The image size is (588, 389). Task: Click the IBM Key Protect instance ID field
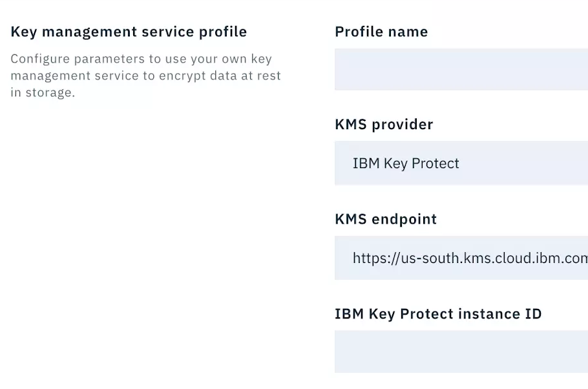click(x=452, y=351)
